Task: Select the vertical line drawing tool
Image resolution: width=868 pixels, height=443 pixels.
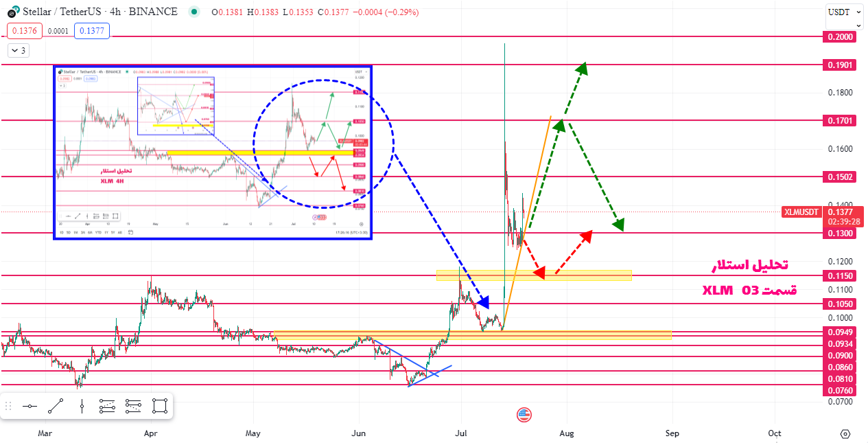Action: 82,406
